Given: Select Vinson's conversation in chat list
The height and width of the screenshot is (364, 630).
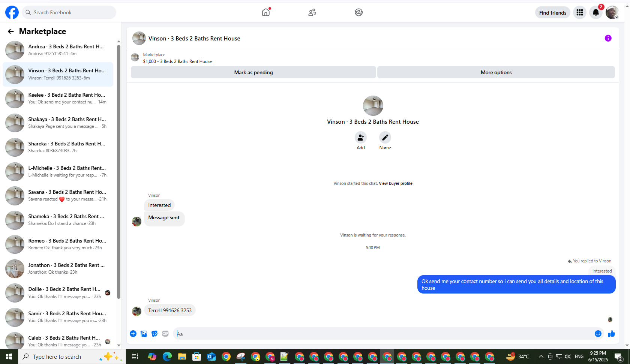Looking at the screenshot, I should [x=58, y=74].
